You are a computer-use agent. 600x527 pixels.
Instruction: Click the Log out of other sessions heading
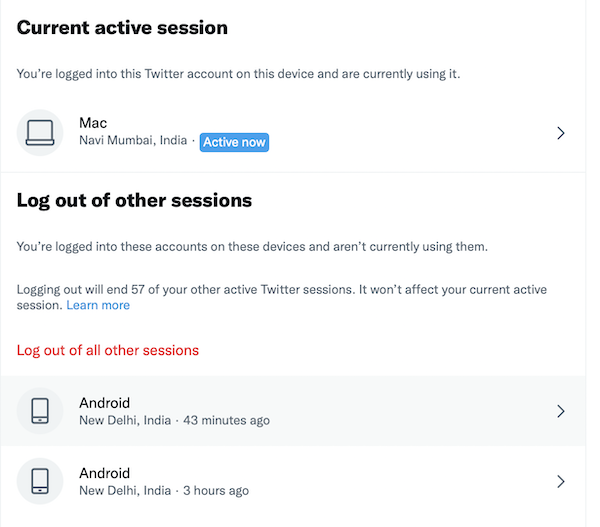pos(134,200)
